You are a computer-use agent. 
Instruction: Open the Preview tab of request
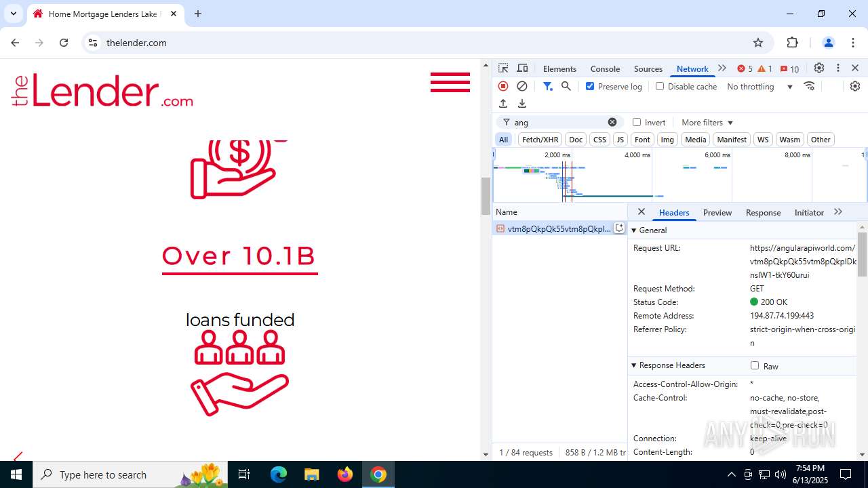pos(717,212)
